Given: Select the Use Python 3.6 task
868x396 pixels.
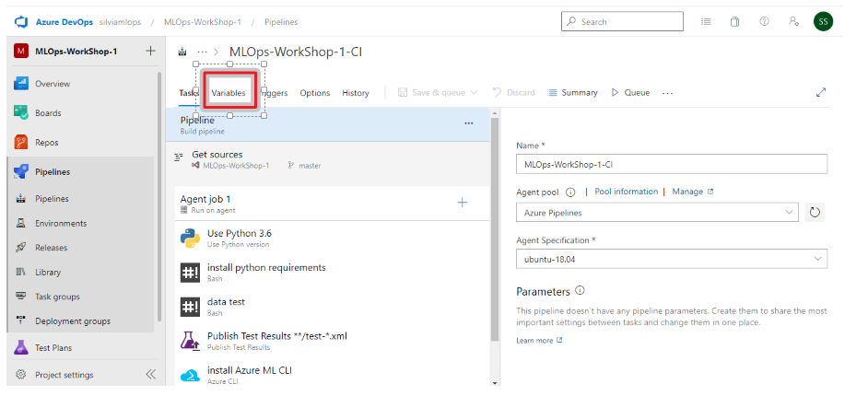Looking at the screenshot, I should click(332, 238).
